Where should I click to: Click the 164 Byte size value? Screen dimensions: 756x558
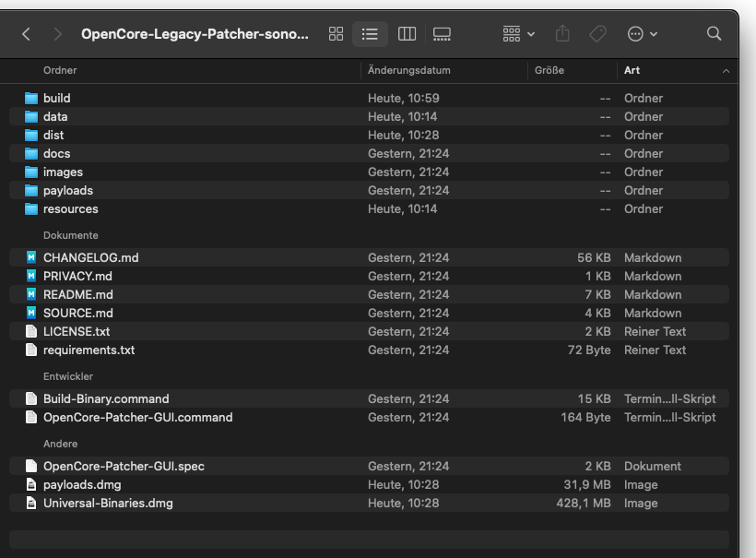point(585,417)
